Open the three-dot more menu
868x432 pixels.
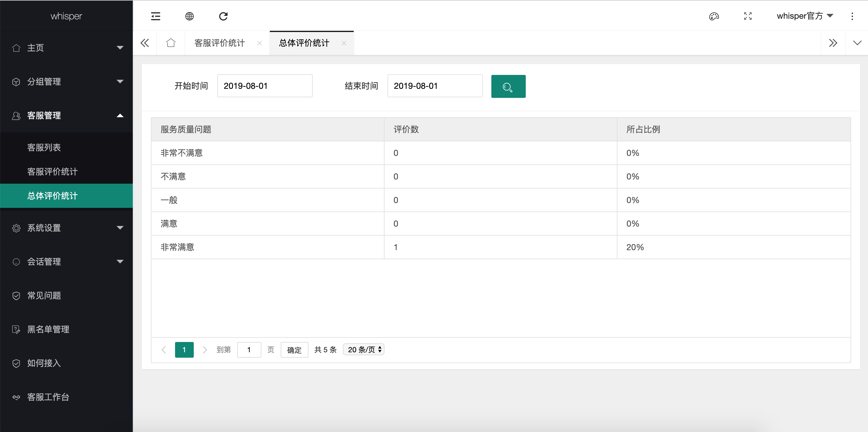852,16
